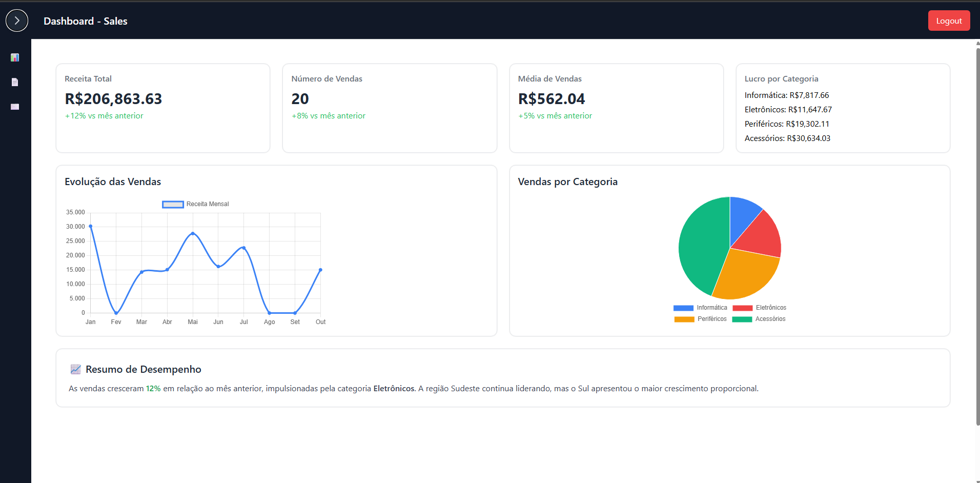Click the Acessórios: R$30,634.03 profit line
The height and width of the screenshot is (483, 980).
coord(787,138)
